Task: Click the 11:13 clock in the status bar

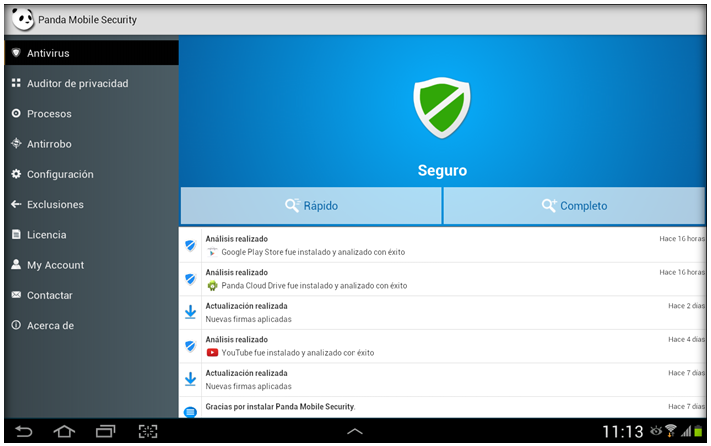Action: 623,431
